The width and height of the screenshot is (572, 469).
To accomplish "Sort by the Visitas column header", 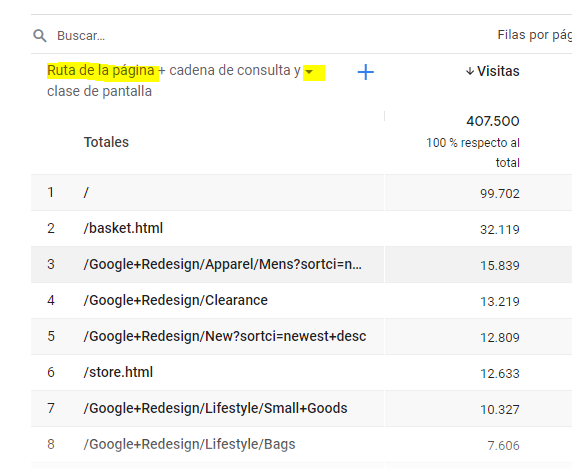I will coord(498,71).
